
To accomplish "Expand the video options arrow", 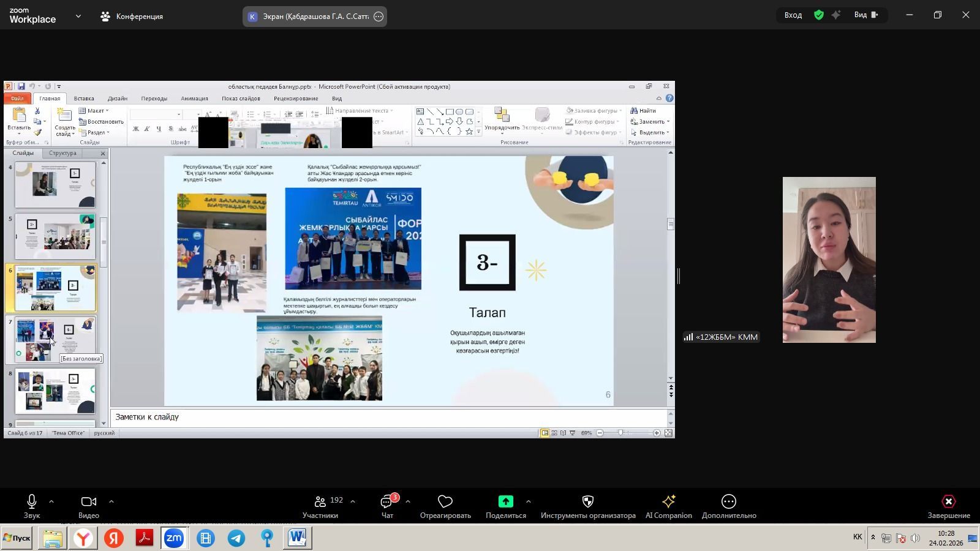I will click(111, 501).
